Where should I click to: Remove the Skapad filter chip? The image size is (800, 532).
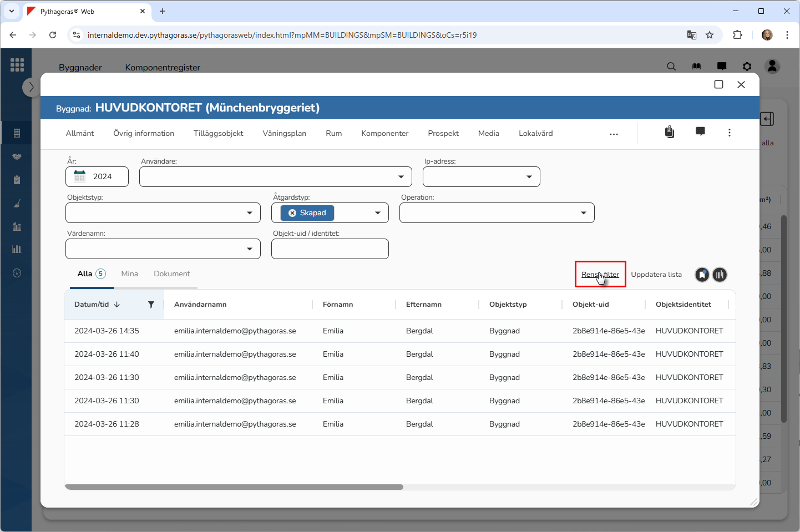click(x=292, y=213)
